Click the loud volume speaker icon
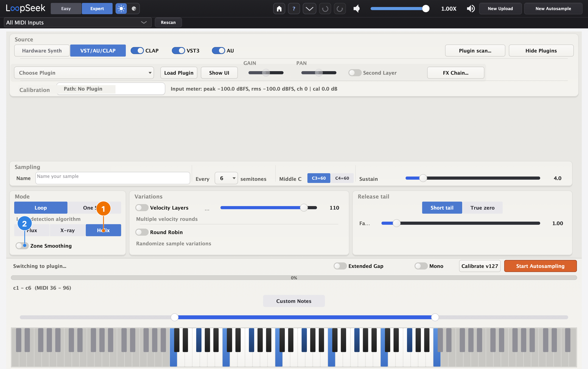The image size is (588, 369). [x=471, y=9]
